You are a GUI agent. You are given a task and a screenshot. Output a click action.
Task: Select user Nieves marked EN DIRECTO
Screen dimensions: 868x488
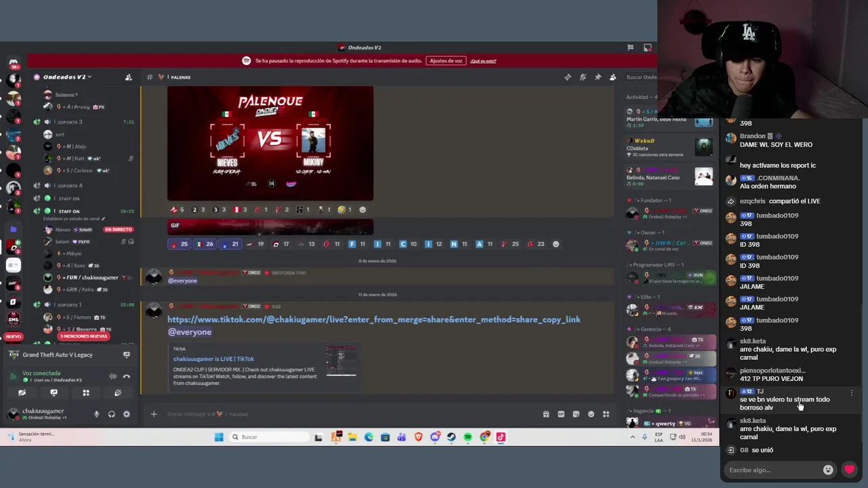[x=88, y=230]
